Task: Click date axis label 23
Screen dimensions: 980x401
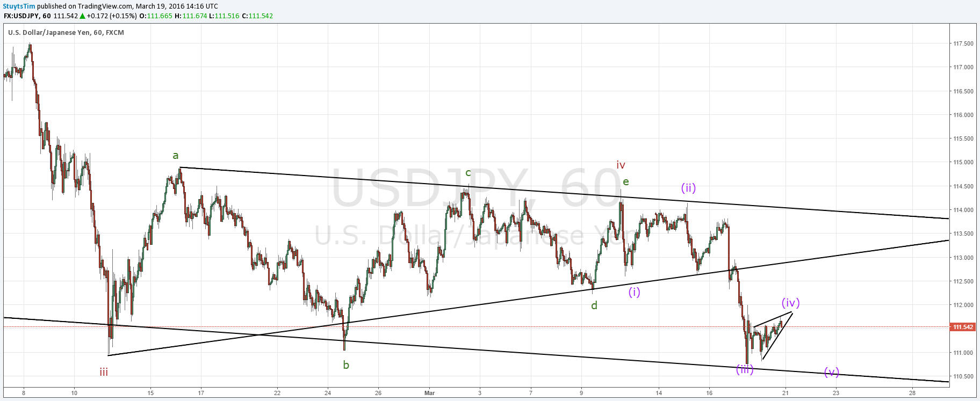Action: [836, 393]
